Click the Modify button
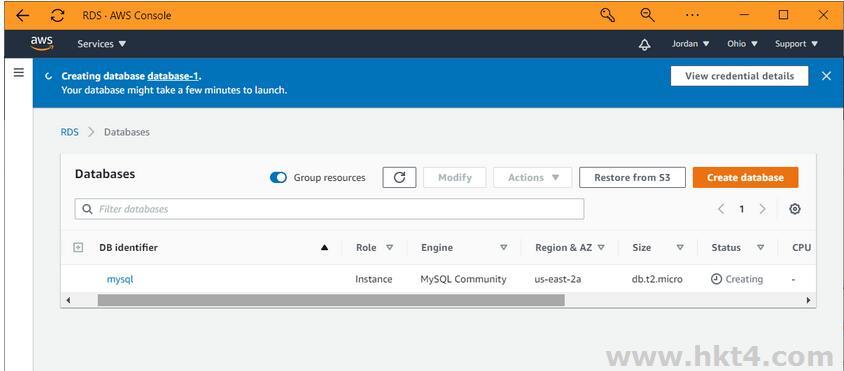The image size is (844, 371). [455, 178]
